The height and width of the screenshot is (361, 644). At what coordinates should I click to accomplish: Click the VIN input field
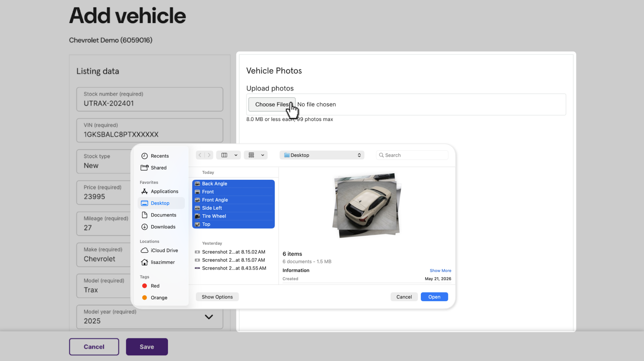click(x=150, y=130)
